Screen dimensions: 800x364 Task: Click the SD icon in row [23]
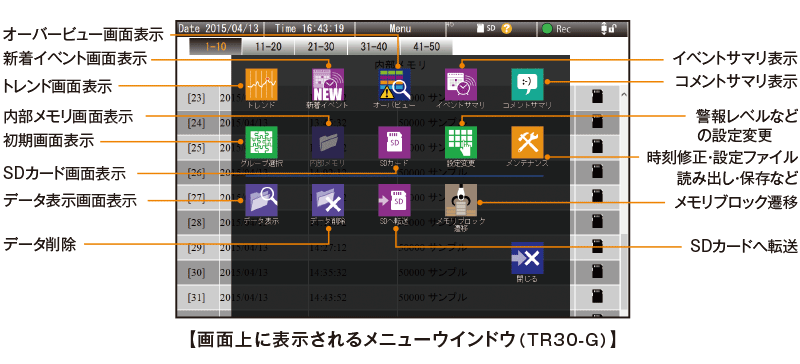(596, 96)
